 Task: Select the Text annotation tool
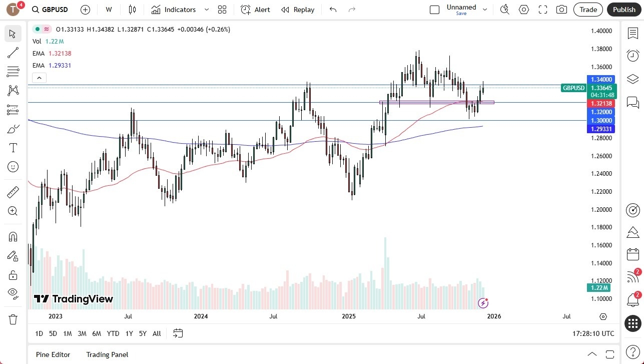point(13,147)
